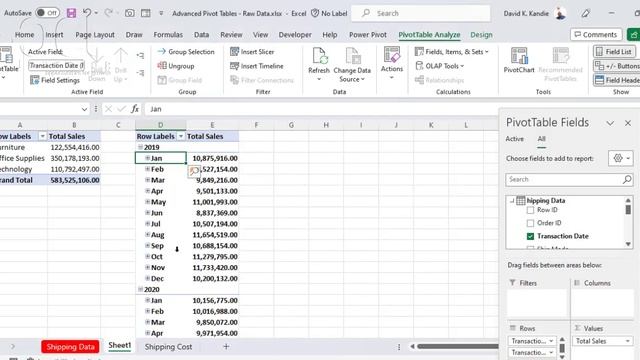640x360 pixels.
Task: Click the horizontal sheet scrollbar
Action: pyautogui.click(x=457, y=347)
